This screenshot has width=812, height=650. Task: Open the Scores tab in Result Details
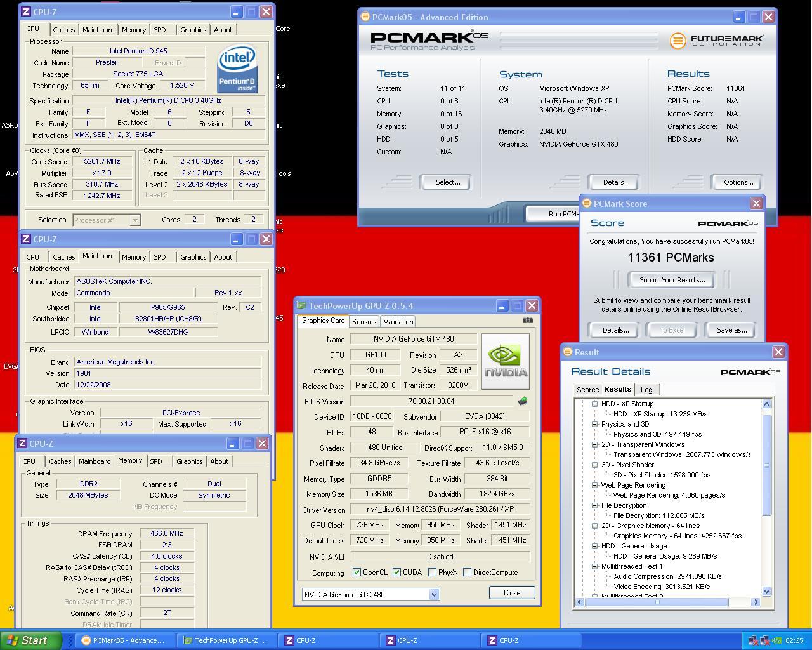point(587,390)
